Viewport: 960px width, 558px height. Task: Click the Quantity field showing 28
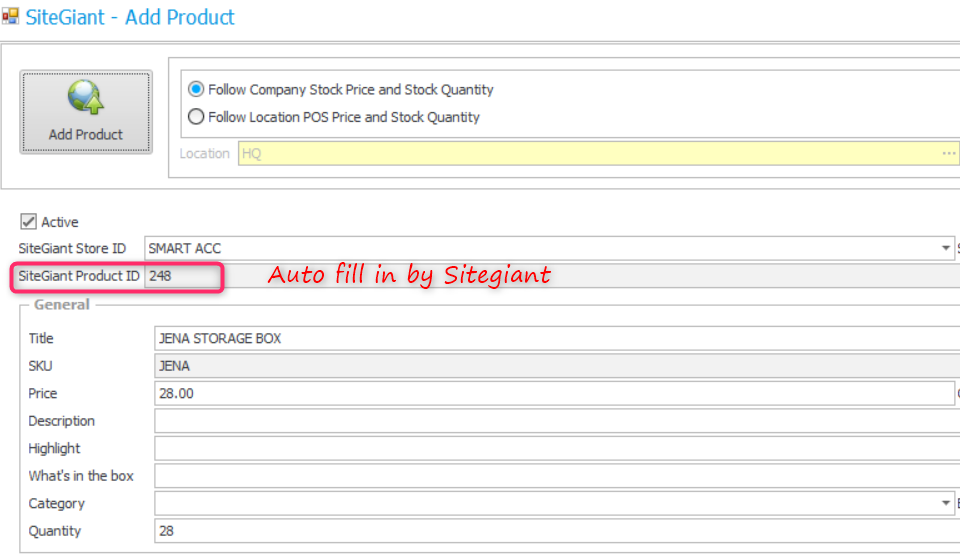coord(557,531)
